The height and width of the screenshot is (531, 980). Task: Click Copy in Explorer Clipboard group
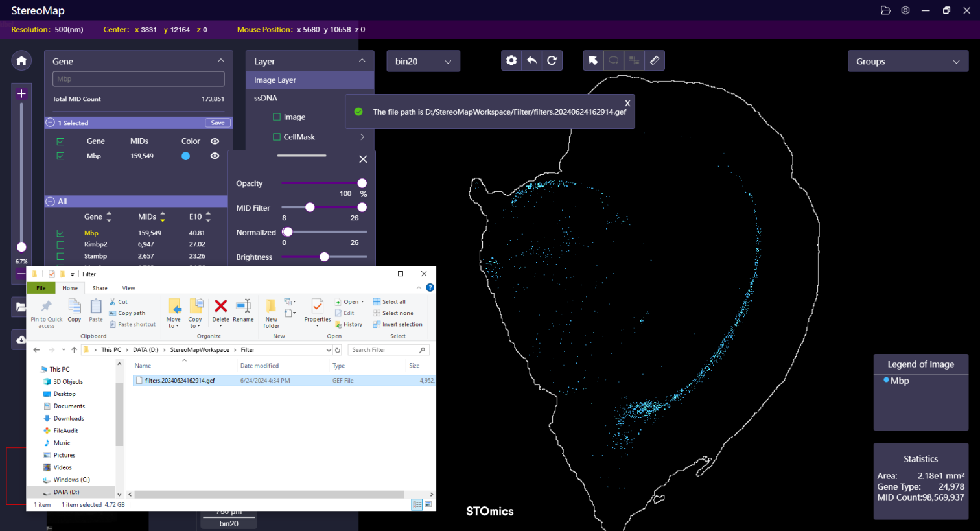pyautogui.click(x=75, y=311)
